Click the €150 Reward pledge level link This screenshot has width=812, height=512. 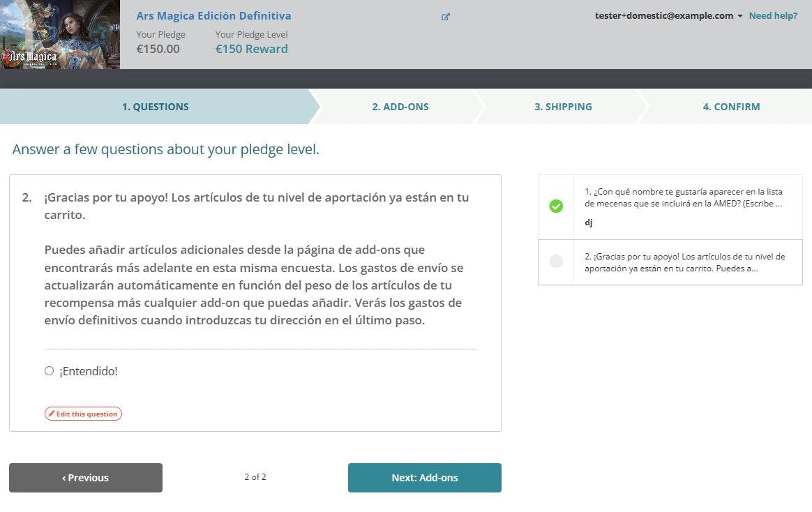[251, 49]
